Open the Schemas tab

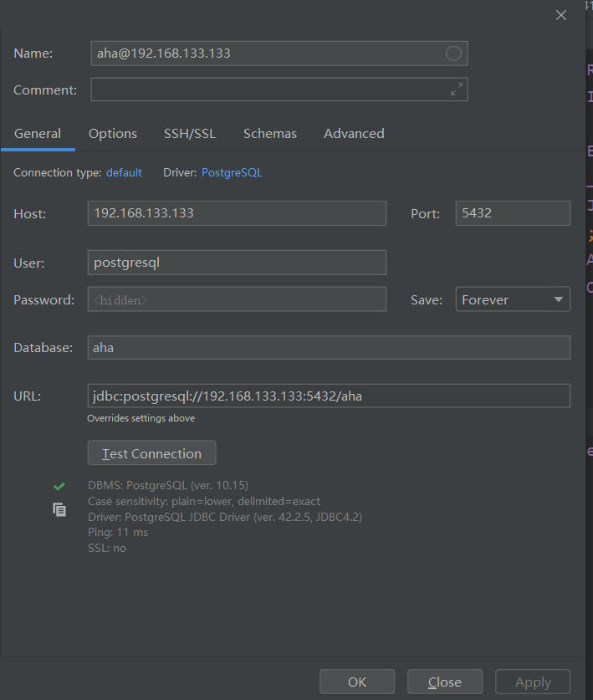[x=269, y=134]
